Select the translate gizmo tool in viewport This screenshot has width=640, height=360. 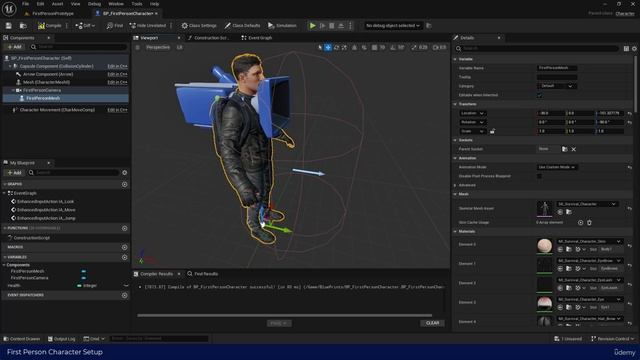click(328, 47)
